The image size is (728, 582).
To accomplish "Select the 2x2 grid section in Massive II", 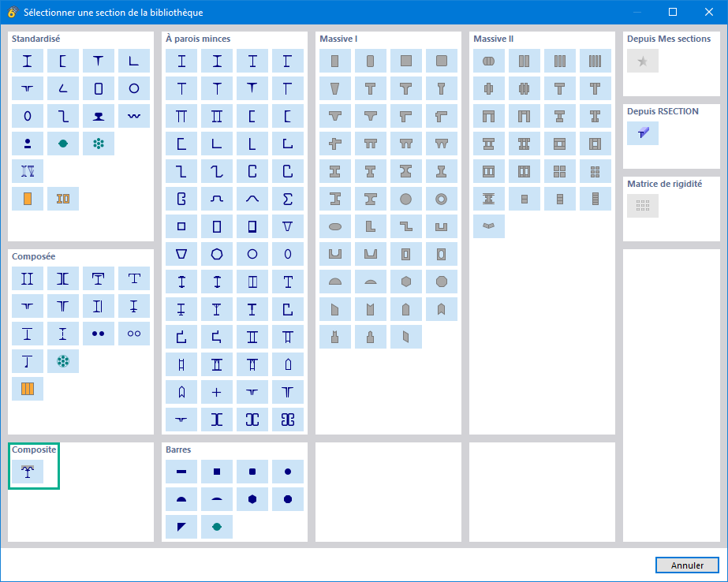I will (559, 171).
